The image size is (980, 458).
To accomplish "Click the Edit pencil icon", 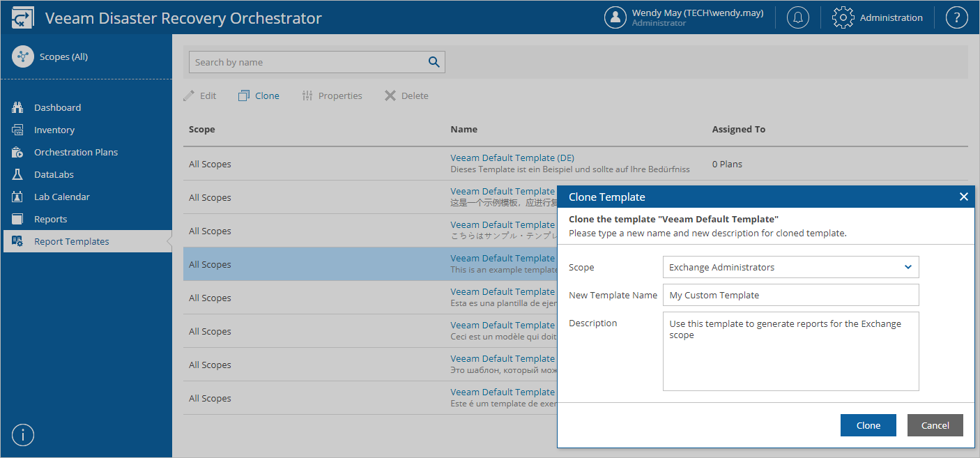I will pos(189,96).
